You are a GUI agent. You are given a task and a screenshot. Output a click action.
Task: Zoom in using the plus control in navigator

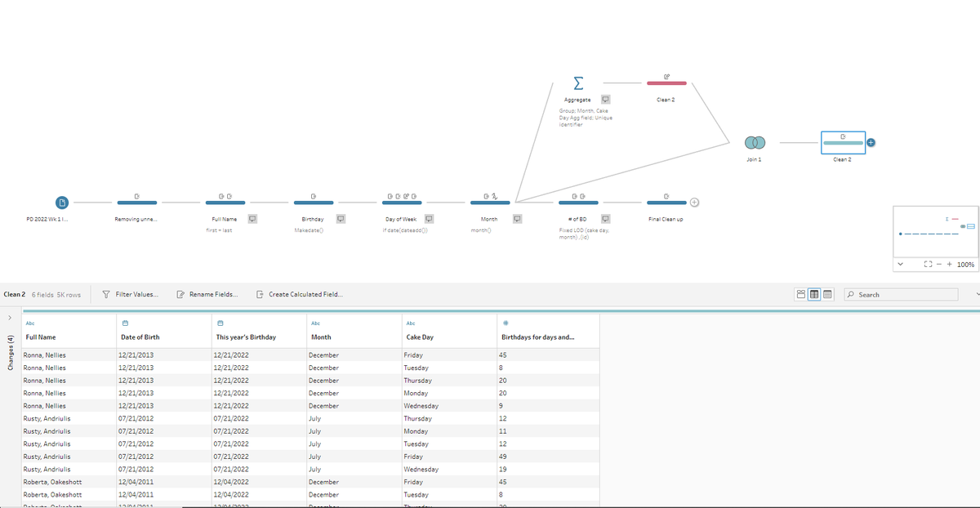[949, 264]
